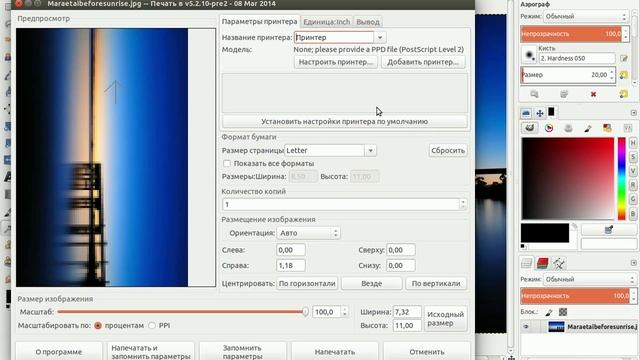Select the S saturation channel toggle
This screenshot has height=360, width=640.
pos(633,157)
